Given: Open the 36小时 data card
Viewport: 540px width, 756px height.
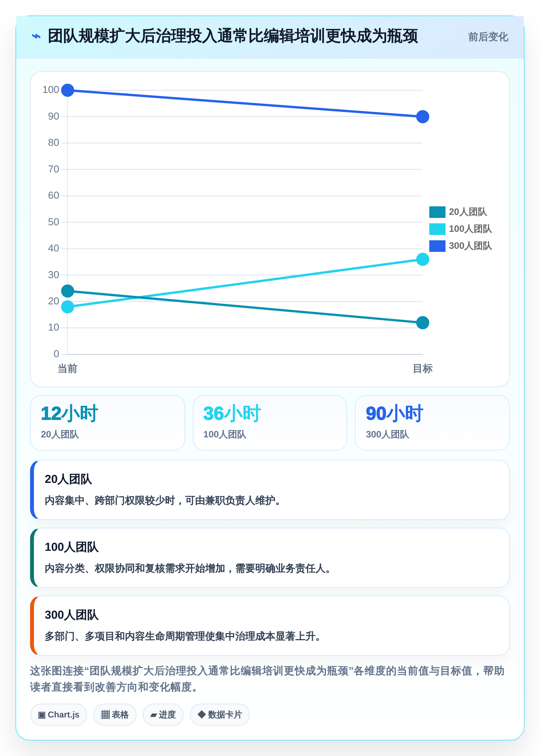Looking at the screenshot, I should coord(270,423).
